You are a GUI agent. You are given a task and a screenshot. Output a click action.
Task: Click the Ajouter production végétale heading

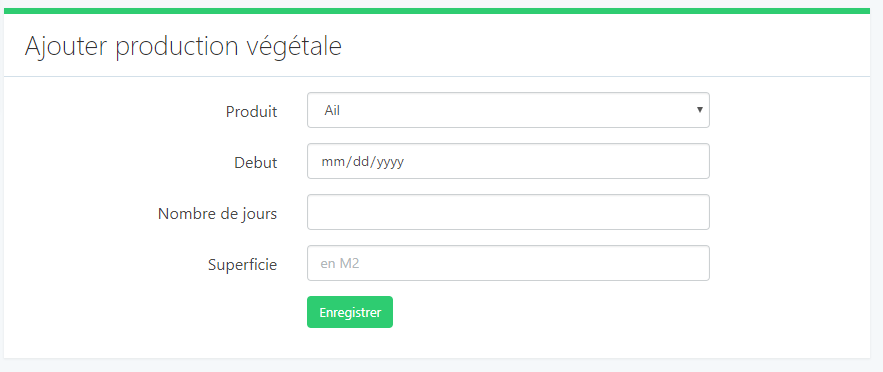pyautogui.click(x=183, y=46)
